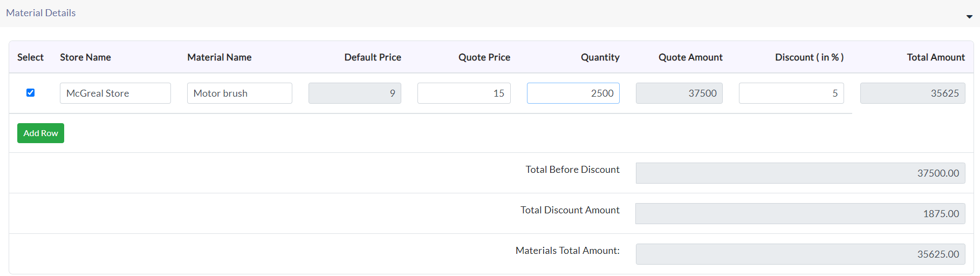
Task: Click the Materials Total Amount value field
Action: tap(800, 254)
